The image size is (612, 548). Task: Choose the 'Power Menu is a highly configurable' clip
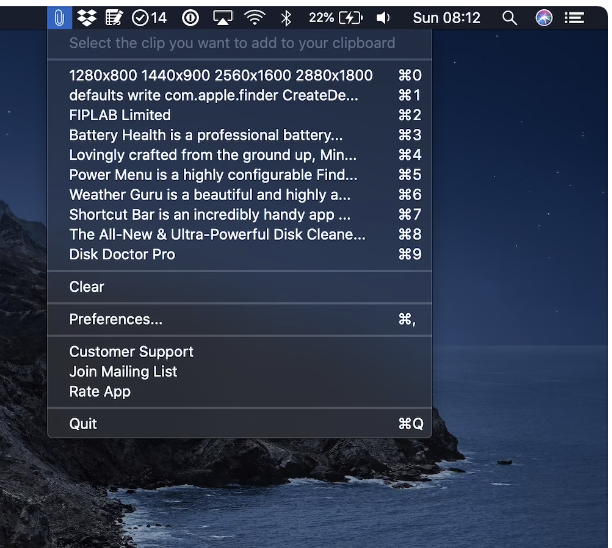click(x=239, y=175)
